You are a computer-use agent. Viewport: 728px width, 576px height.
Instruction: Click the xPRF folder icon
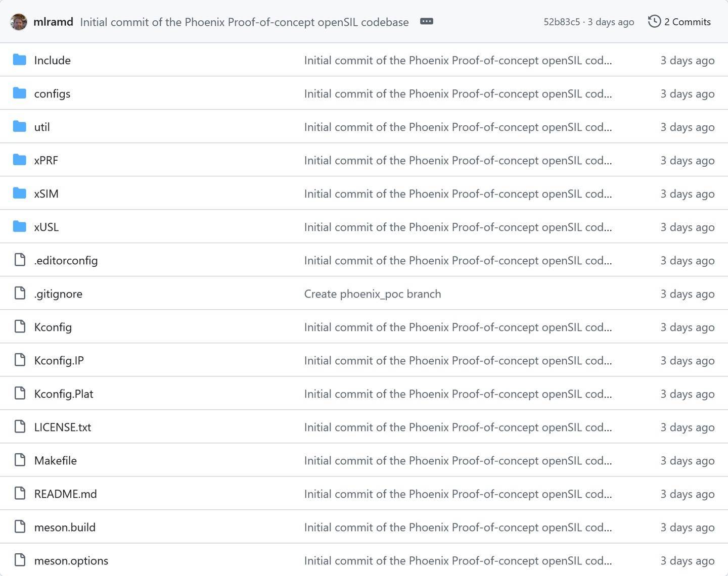click(20, 160)
